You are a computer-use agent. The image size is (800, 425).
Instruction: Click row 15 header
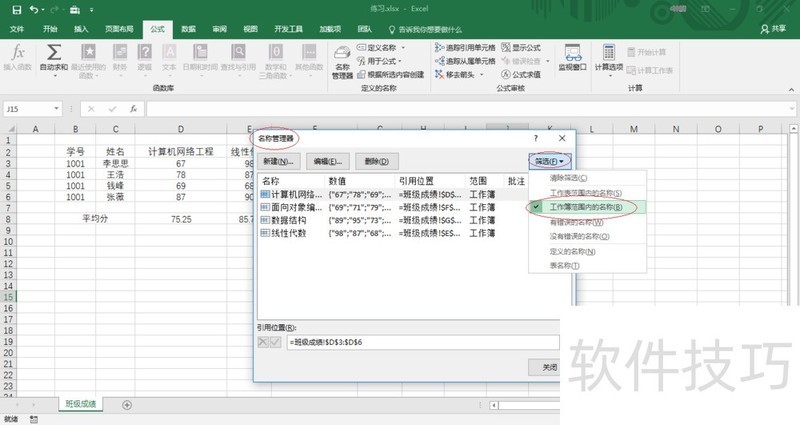pos(8,297)
